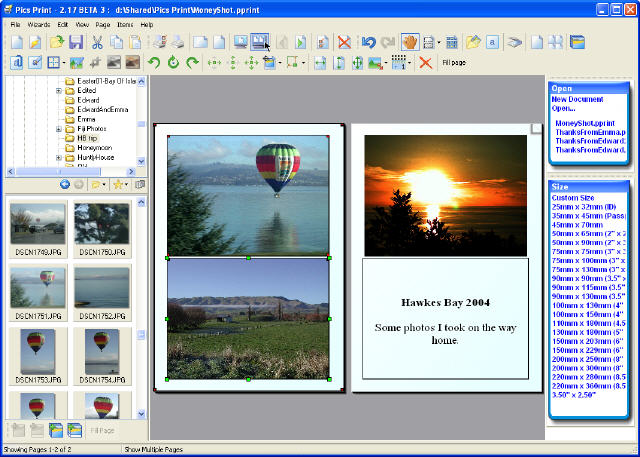
Task: Open the favorites star dropdown
Action: pos(120,184)
